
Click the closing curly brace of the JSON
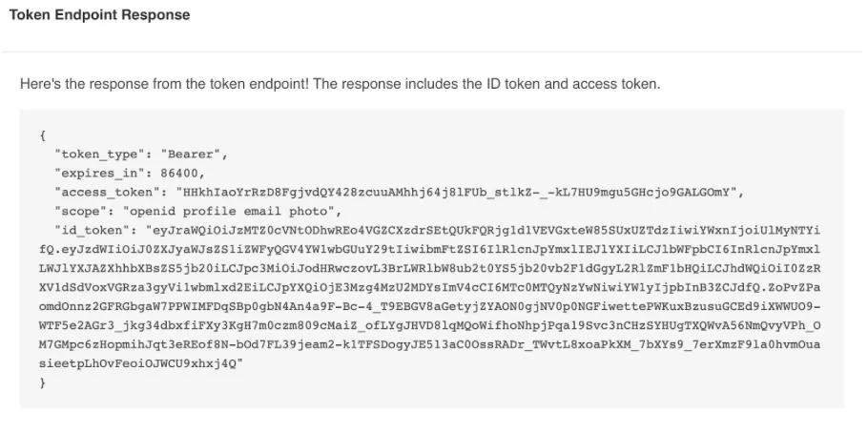tap(43, 383)
